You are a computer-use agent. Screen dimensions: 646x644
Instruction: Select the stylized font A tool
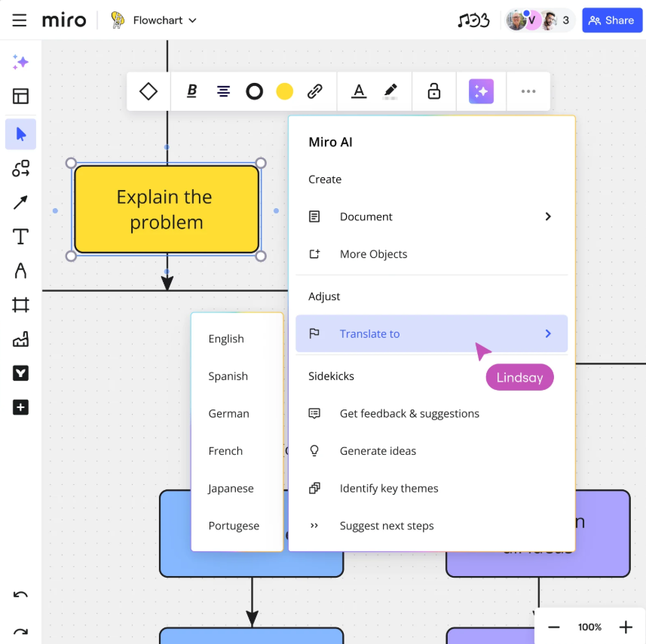[20, 271]
